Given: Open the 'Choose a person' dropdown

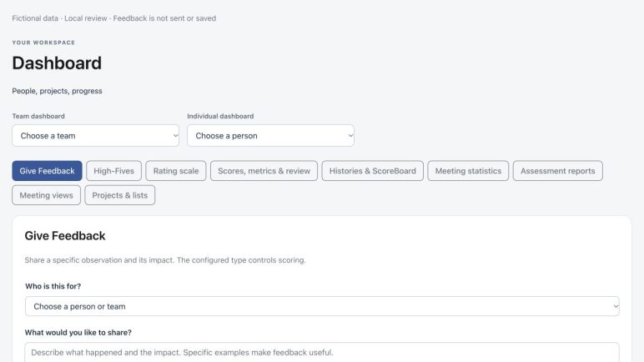Looking at the screenshot, I should click(x=270, y=136).
